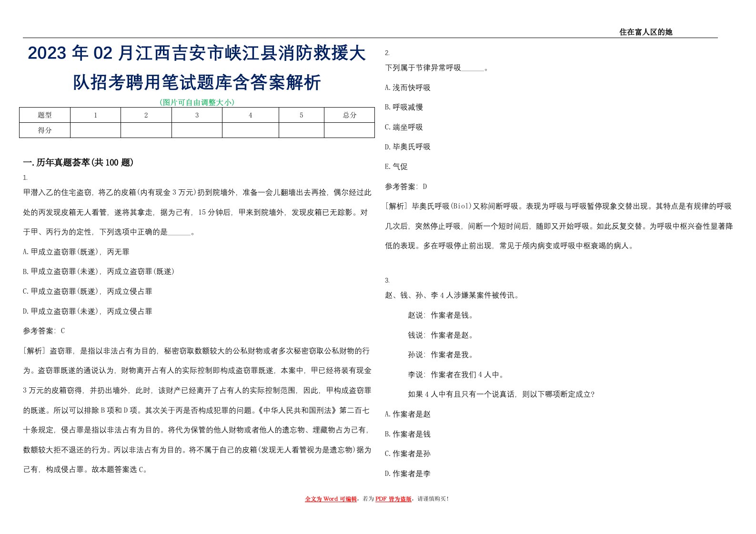Select the '得分' table cell
The height and width of the screenshot is (534, 756).
coord(45,130)
